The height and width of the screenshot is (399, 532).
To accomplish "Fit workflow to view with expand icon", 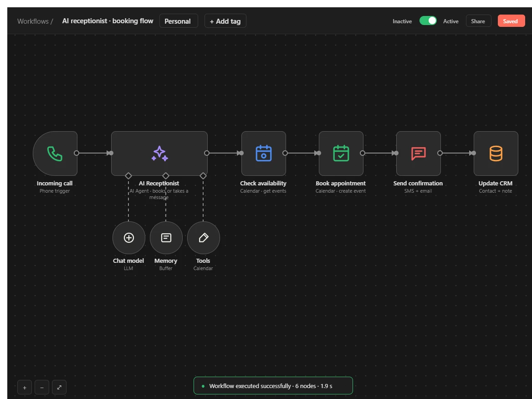I will [59, 388].
